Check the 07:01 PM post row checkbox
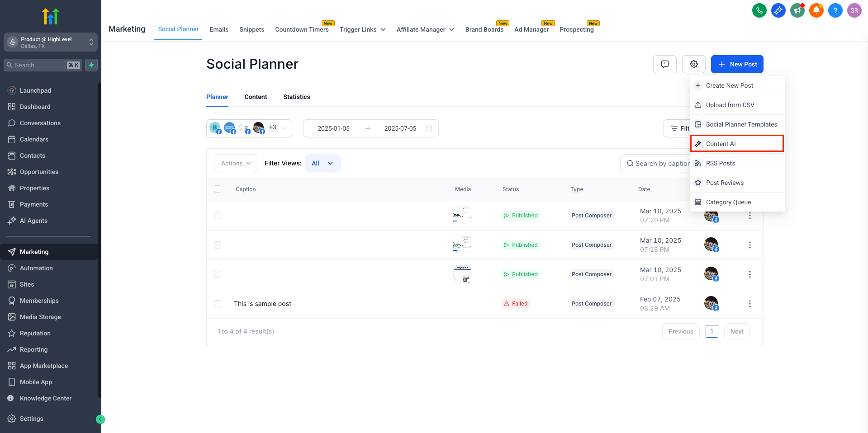The height and width of the screenshot is (433, 868). coord(218,274)
